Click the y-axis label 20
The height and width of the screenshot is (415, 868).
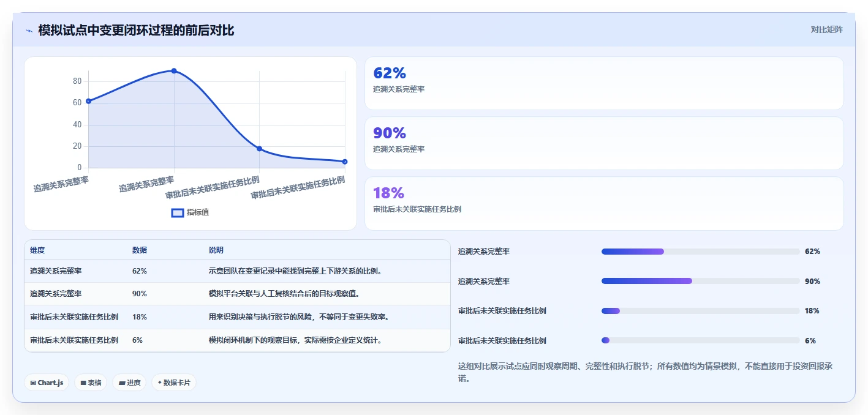(77, 146)
